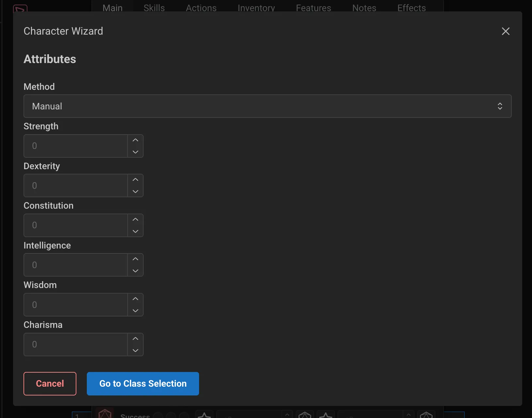Viewport: 532px width, 418px height.
Task: Decrease the Dexterity value with the down arrow
Action: point(135,192)
